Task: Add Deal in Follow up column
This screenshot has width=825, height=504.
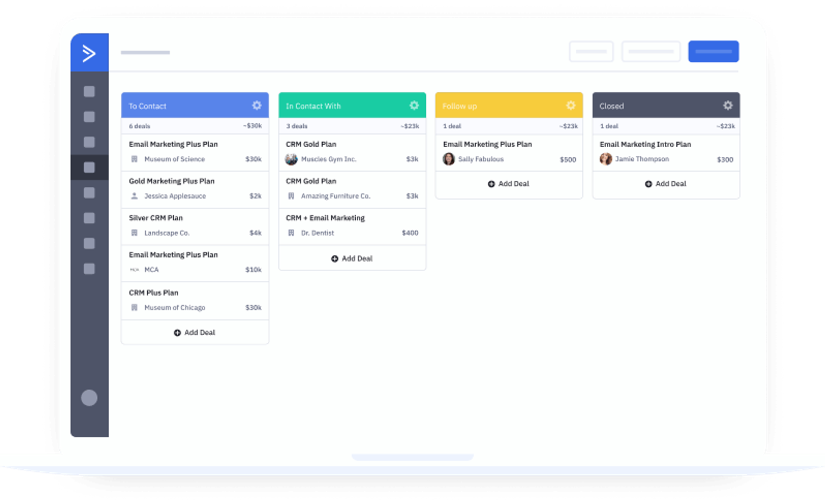Action: pos(509,184)
